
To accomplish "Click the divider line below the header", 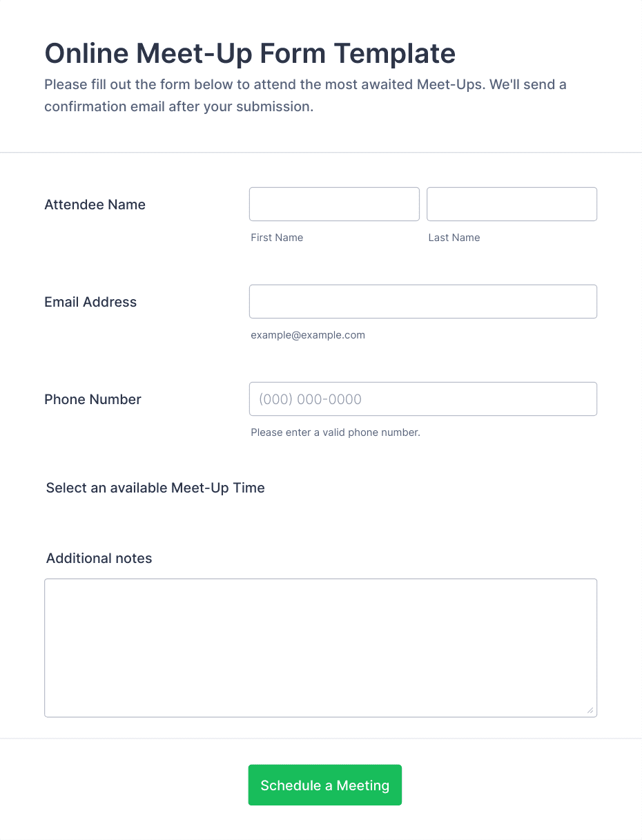I will [321, 152].
